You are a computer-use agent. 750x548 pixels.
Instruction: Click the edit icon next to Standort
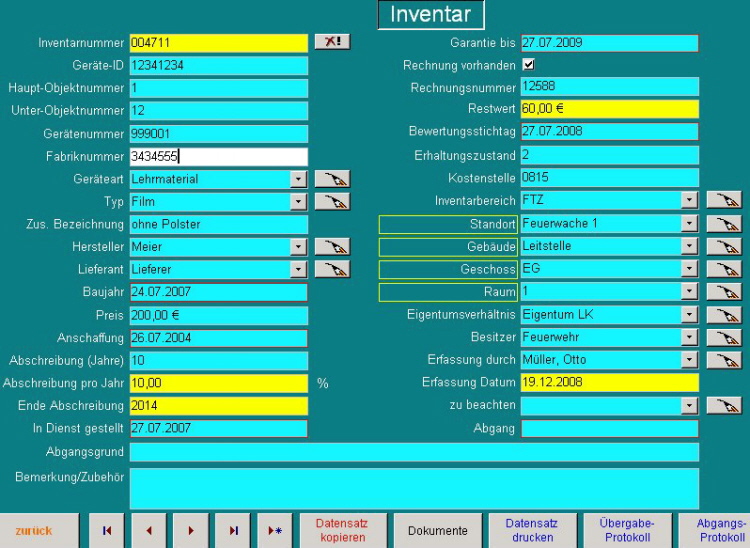[723, 224]
